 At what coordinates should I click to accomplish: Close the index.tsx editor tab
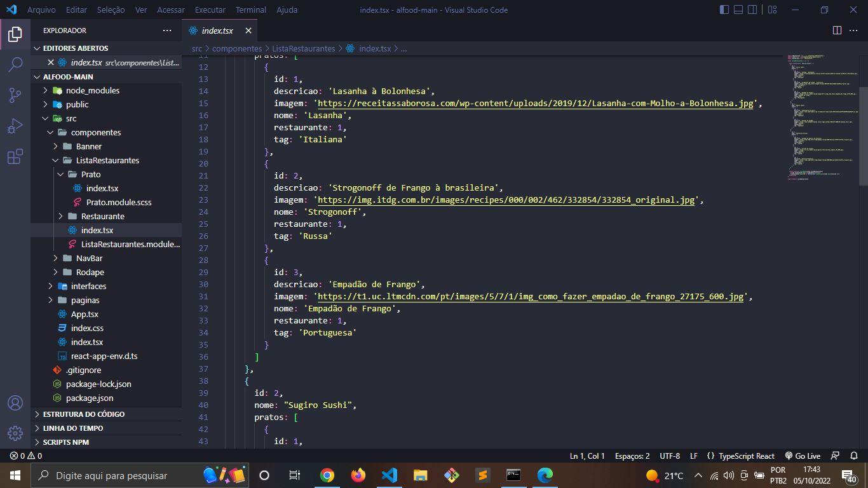tap(248, 30)
